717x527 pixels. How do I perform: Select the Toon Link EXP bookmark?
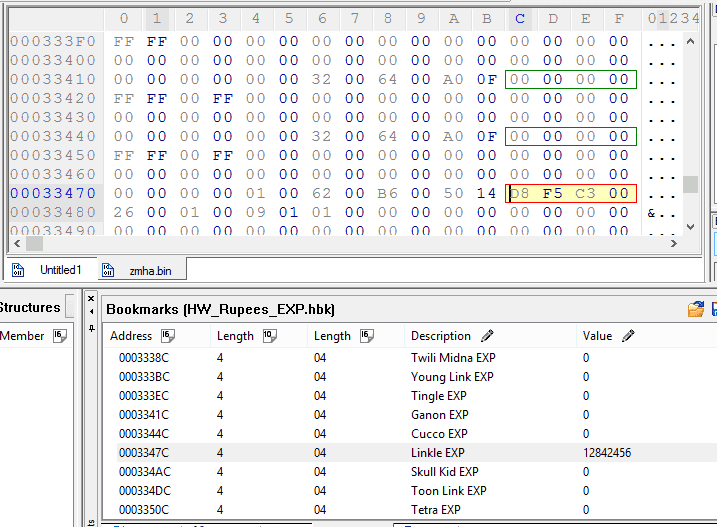409,491
